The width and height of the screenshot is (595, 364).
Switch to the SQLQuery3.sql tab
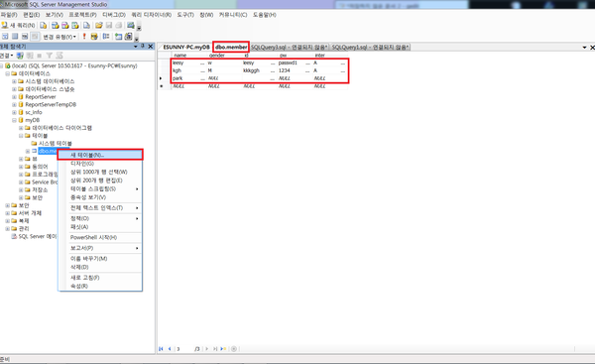289,47
